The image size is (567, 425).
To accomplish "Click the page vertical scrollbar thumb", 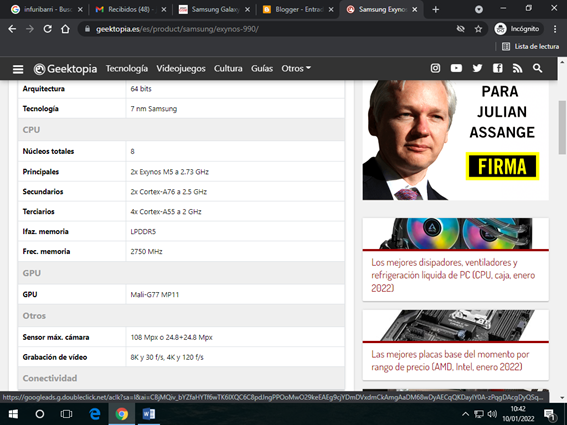I will point(562,127).
